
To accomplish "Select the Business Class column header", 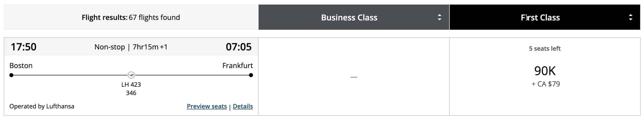I will (349, 17).
